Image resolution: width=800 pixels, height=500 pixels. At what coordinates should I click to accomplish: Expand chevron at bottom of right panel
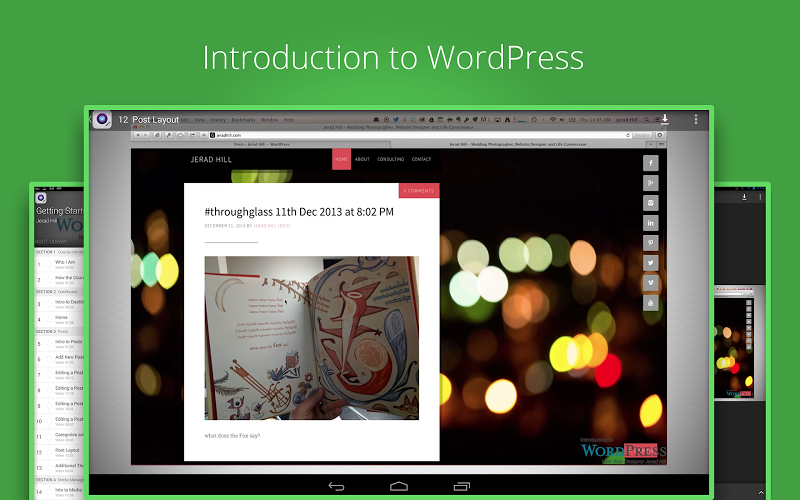click(761, 492)
